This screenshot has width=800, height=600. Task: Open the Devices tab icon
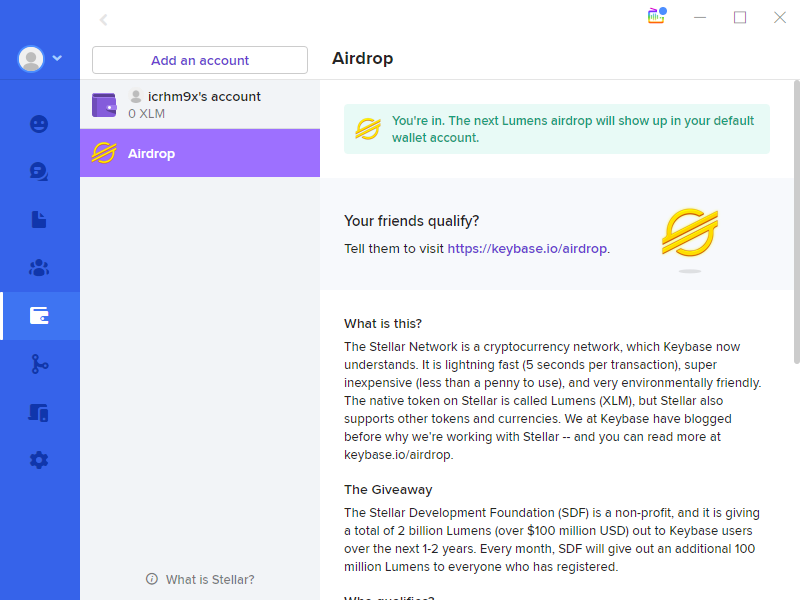[39, 412]
